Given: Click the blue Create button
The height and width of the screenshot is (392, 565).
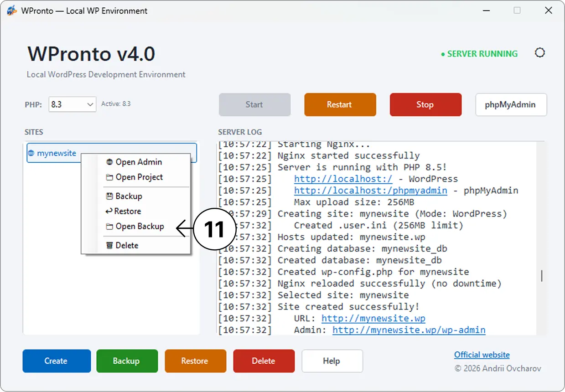Looking at the screenshot, I should tap(57, 361).
